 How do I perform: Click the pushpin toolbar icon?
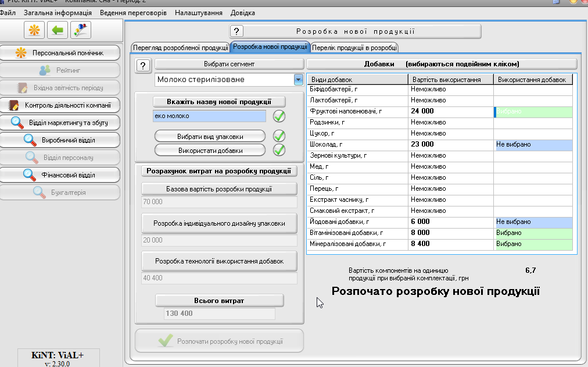pyautogui.click(x=81, y=30)
